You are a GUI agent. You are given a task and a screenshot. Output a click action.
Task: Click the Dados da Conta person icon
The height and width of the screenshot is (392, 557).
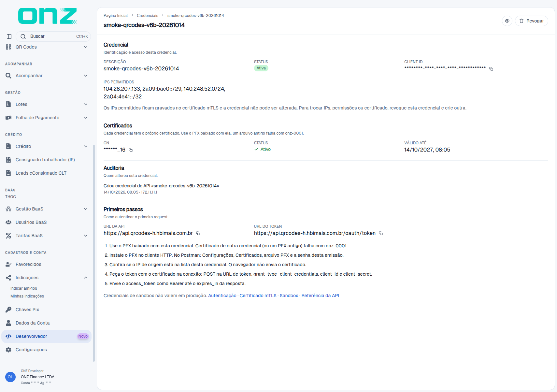point(8,323)
